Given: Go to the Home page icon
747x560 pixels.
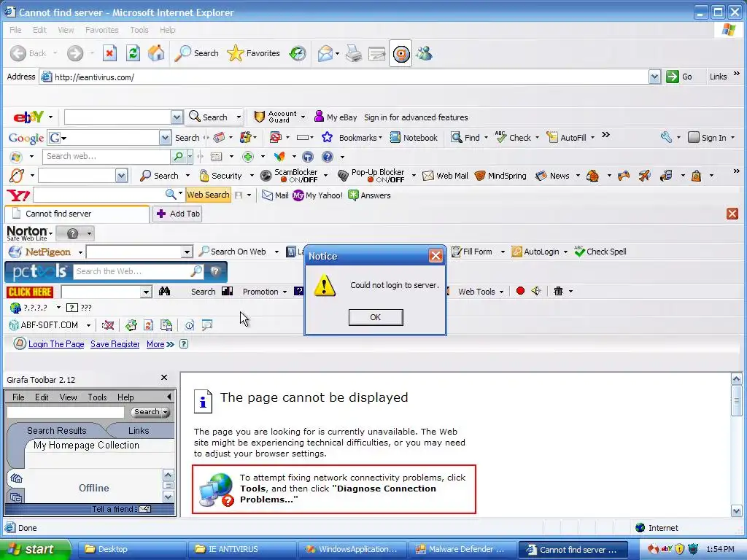Looking at the screenshot, I should [x=156, y=53].
